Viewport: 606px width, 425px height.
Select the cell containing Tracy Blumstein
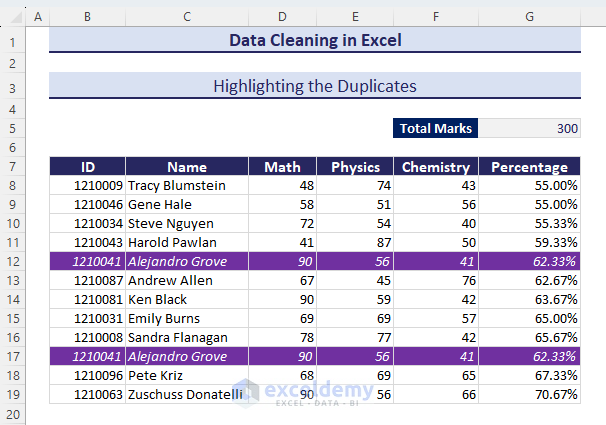coord(187,185)
